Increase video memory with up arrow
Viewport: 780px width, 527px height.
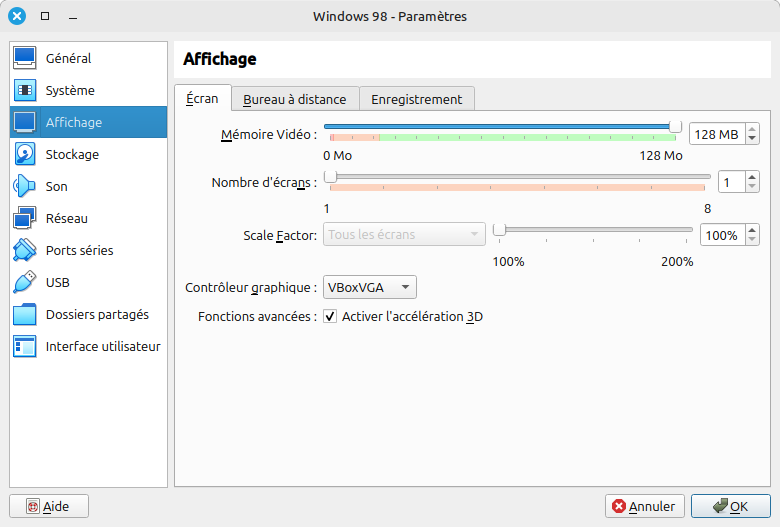[x=752, y=129]
